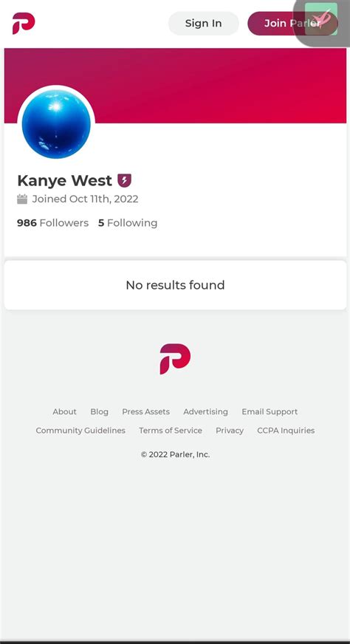Open the About footer link
The width and height of the screenshot is (350, 644).
[64, 411]
